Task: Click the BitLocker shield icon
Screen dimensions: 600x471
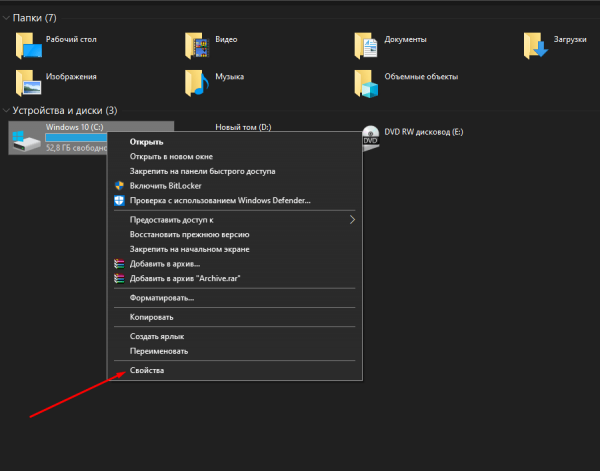Action: [119, 186]
